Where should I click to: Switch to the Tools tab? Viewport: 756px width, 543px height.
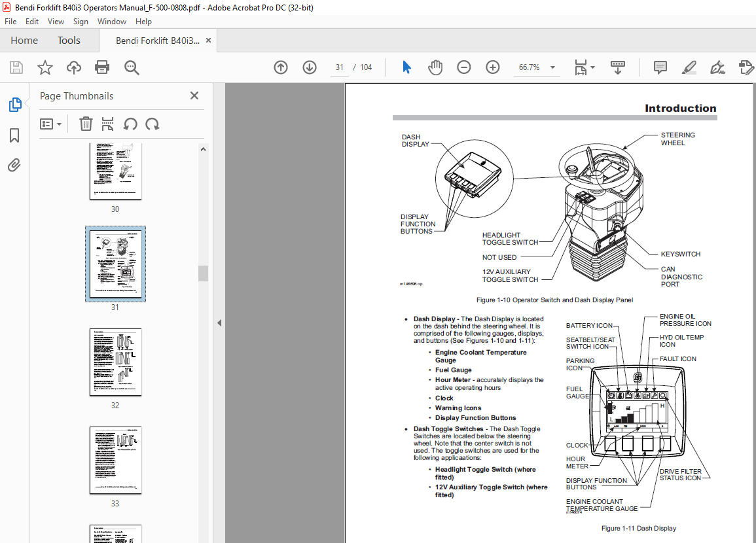click(69, 41)
